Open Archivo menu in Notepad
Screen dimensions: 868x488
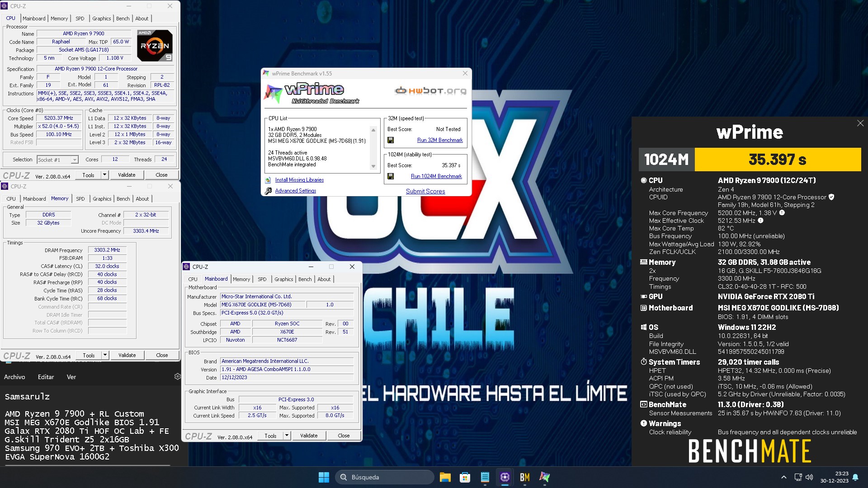click(x=14, y=377)
